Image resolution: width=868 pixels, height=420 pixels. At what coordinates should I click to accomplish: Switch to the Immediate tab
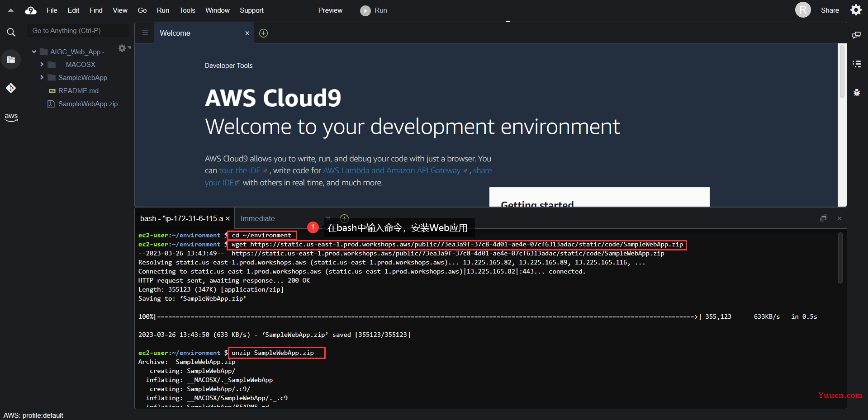258,218
